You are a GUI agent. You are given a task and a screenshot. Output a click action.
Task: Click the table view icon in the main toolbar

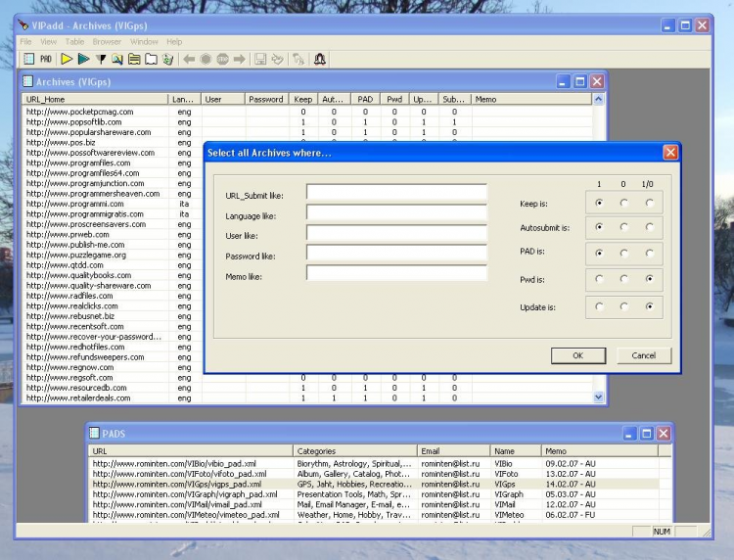[29, 59]
